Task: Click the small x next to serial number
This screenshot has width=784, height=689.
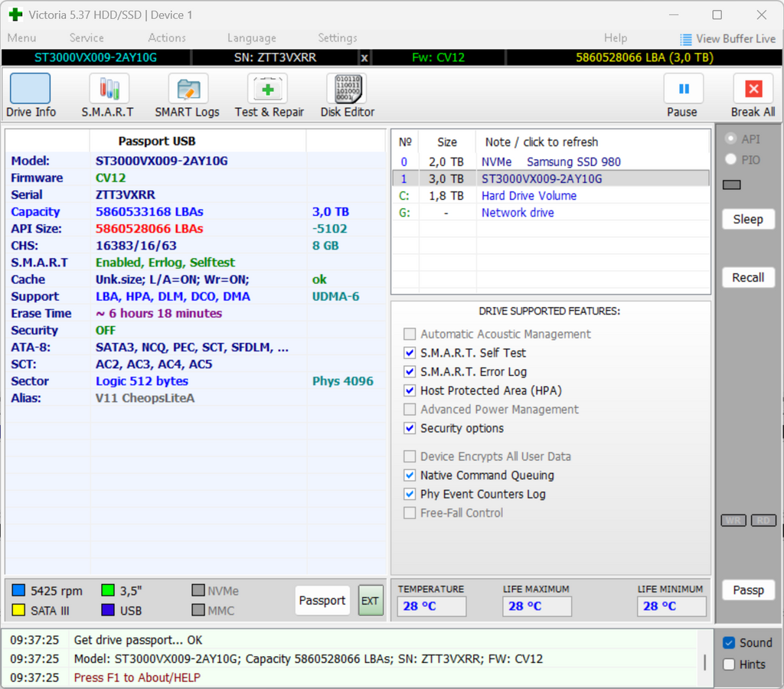Action: [x=364, y=58]
